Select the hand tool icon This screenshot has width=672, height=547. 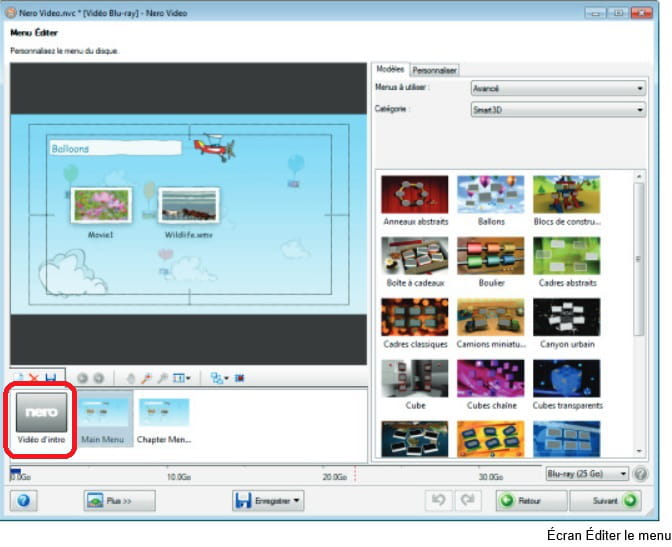point(131,378)
